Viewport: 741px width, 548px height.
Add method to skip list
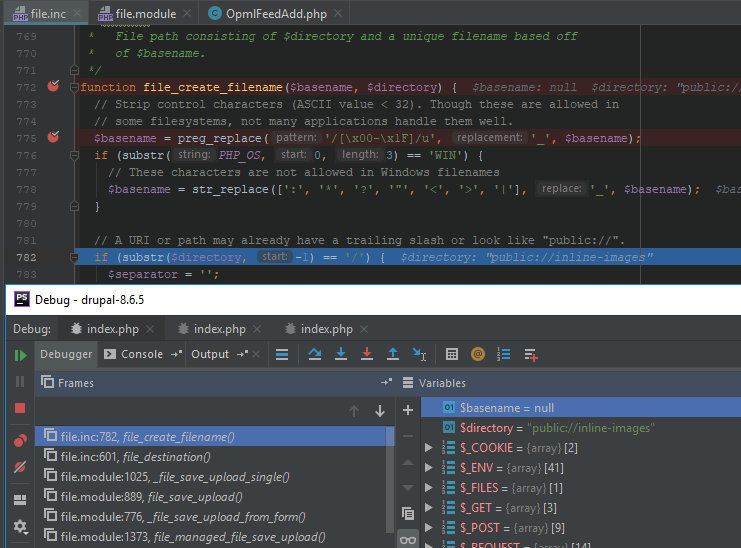click(531, 355)
